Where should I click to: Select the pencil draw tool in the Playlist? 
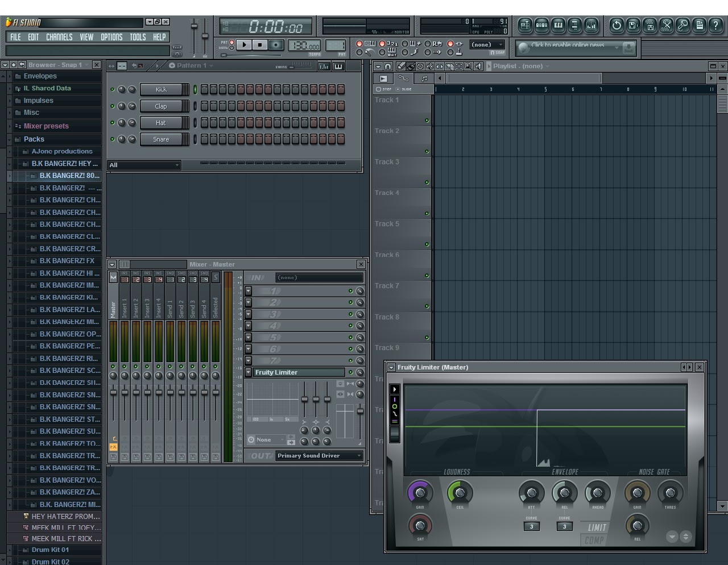(401, 67)
